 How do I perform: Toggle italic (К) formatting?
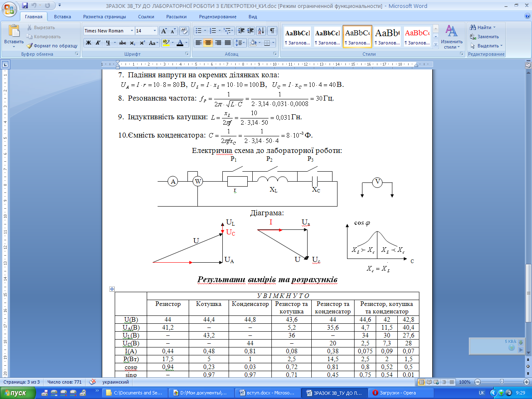point(98,42)
